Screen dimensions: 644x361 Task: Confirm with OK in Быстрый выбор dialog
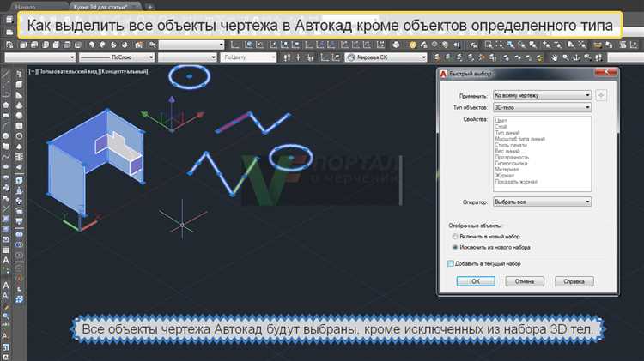click(x=476, y=281)
